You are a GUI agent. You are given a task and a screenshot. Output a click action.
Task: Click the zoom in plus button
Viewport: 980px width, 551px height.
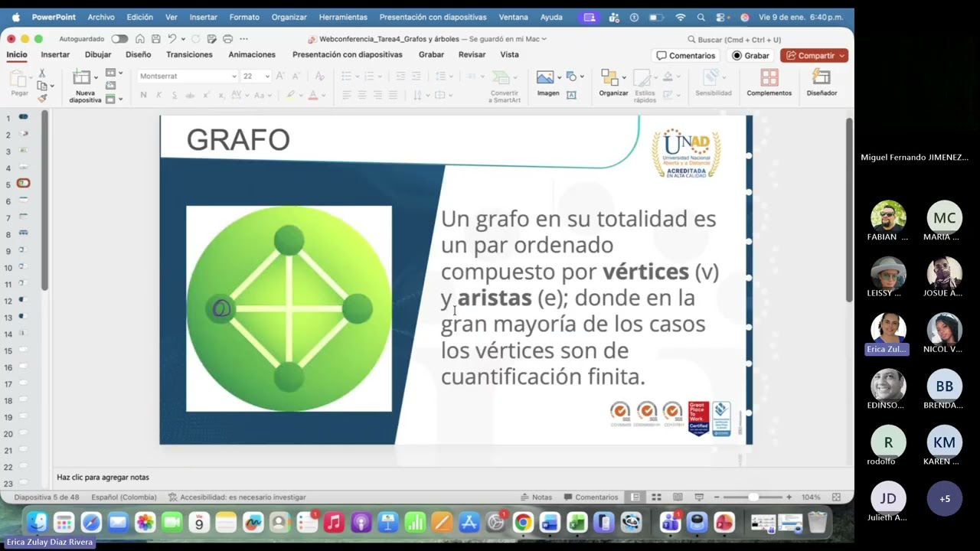click(x=789, y=497)
